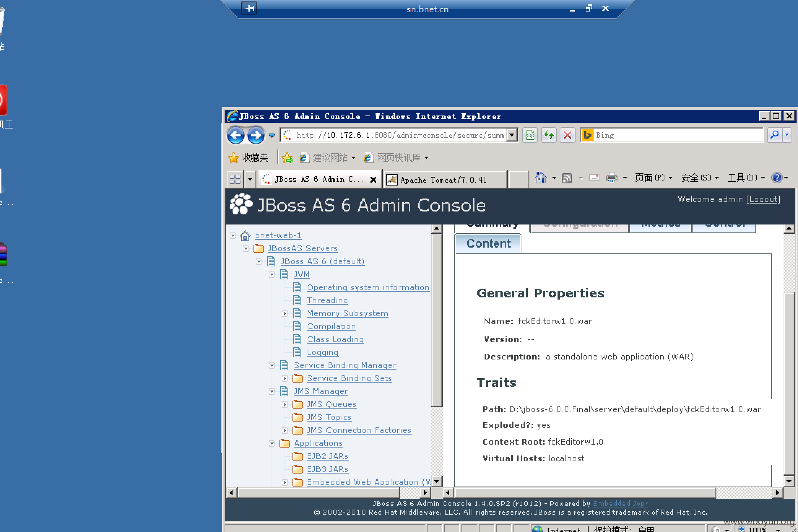Click the Logout link

click(763, 200)
